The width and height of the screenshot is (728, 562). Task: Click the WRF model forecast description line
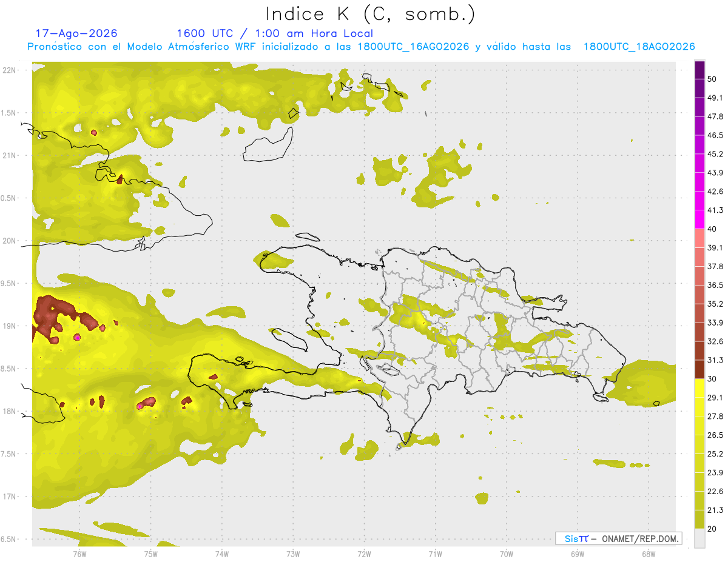[361, 47]
